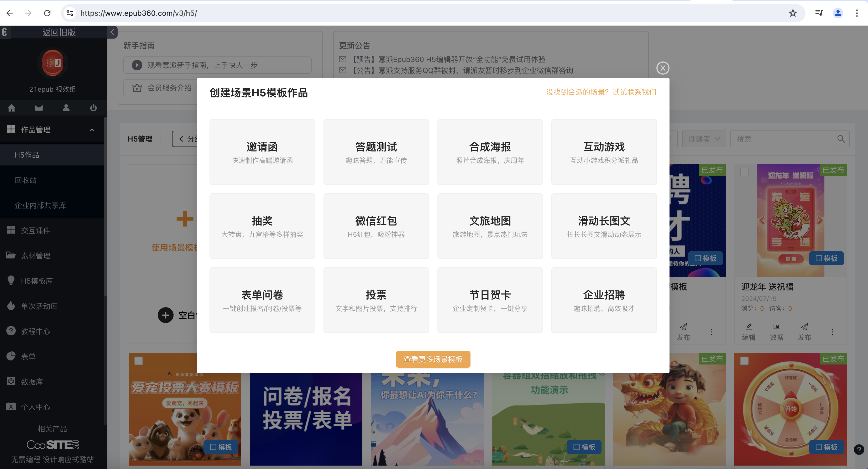Click the power logout icon in sidebar
Viewport: 868px width, 469px height.
pos(93,107)
